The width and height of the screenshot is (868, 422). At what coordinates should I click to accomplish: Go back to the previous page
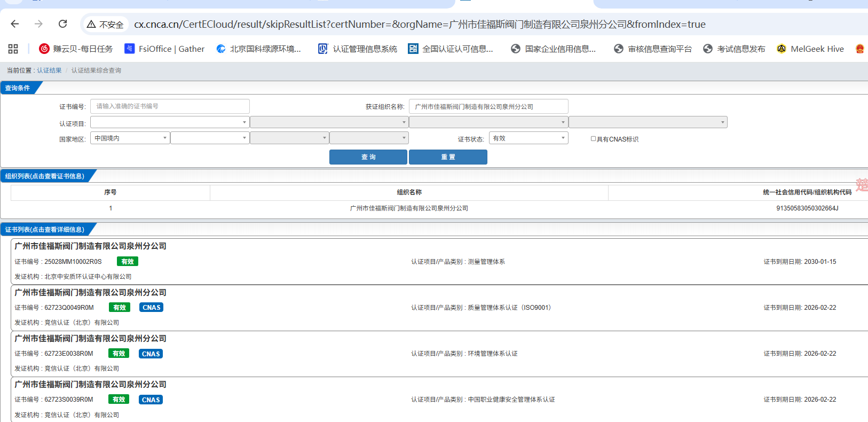pos(15,24)
